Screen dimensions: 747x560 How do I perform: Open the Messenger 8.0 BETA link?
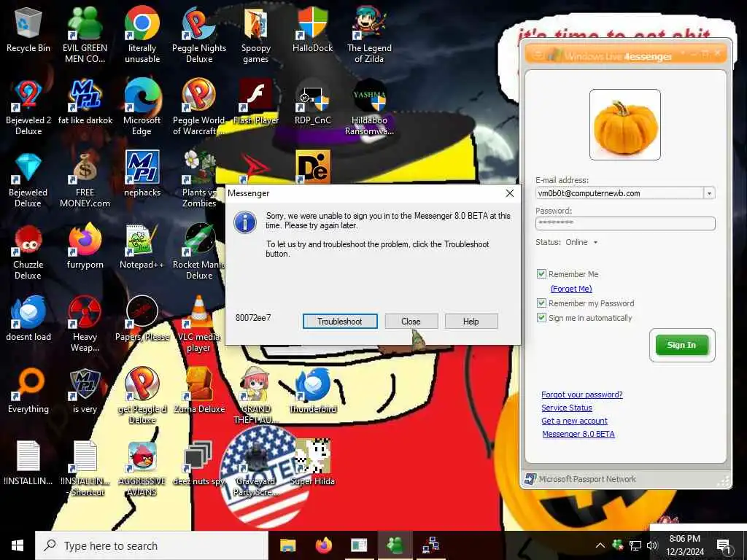(578, 434)
